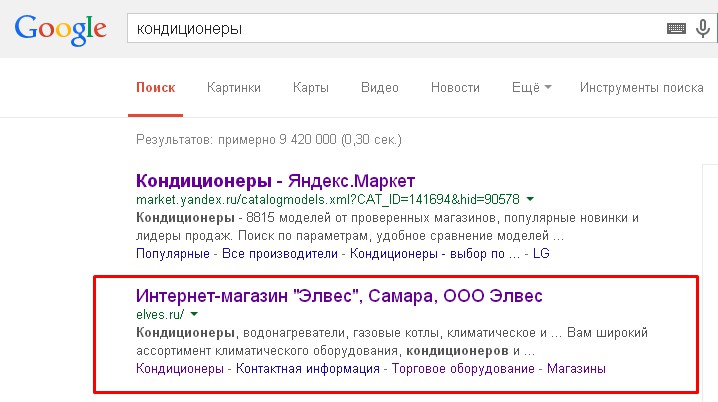The width and height of the screenshot is (718, 402).
Task: Click the Google logo
Action: coord(60,29)
